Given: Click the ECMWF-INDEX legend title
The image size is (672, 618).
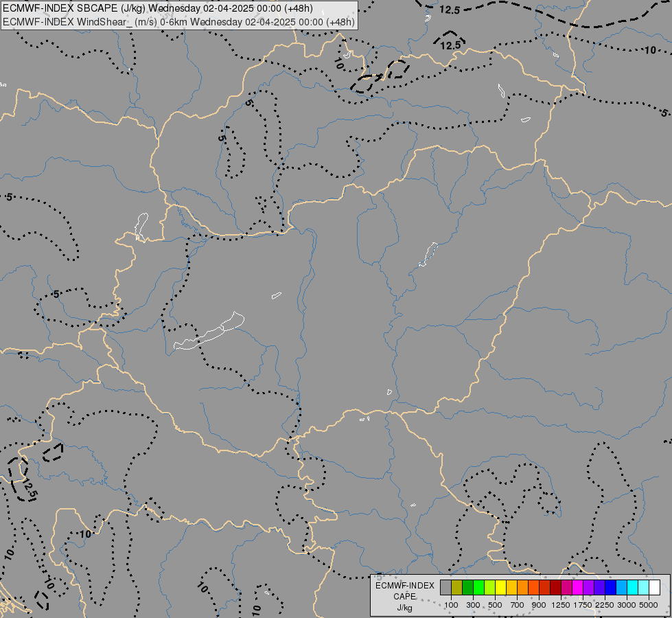Looking at the screenshot, I should pyautogui.click(x=404, y=586).
